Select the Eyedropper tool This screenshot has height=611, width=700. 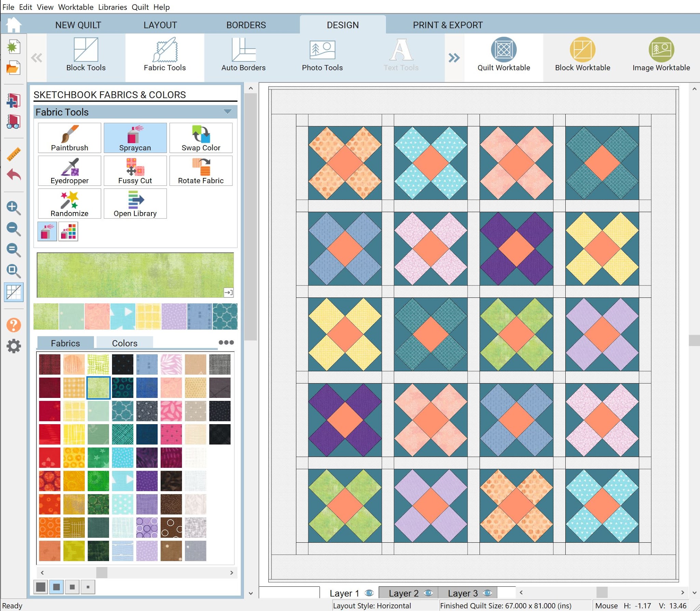tap(69, 170)
